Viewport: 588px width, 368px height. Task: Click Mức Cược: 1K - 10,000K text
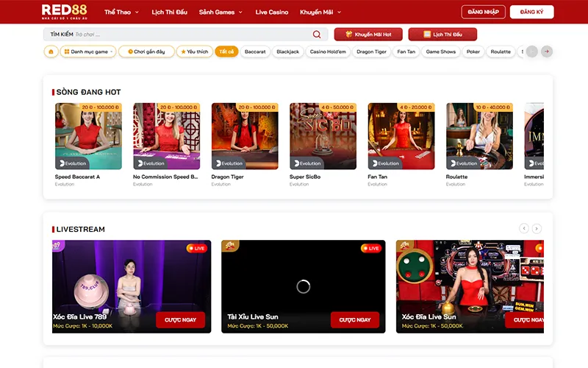pos(82,326)
